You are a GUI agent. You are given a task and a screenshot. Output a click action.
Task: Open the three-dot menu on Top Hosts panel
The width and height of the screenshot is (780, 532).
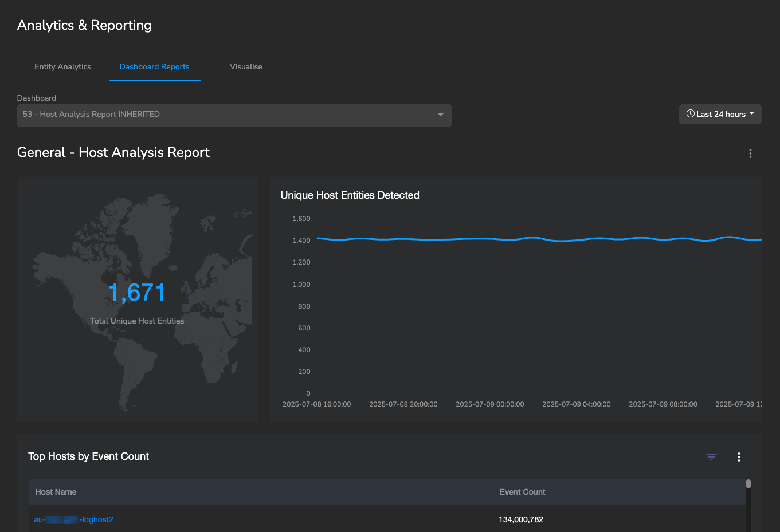tap(739, 457)
